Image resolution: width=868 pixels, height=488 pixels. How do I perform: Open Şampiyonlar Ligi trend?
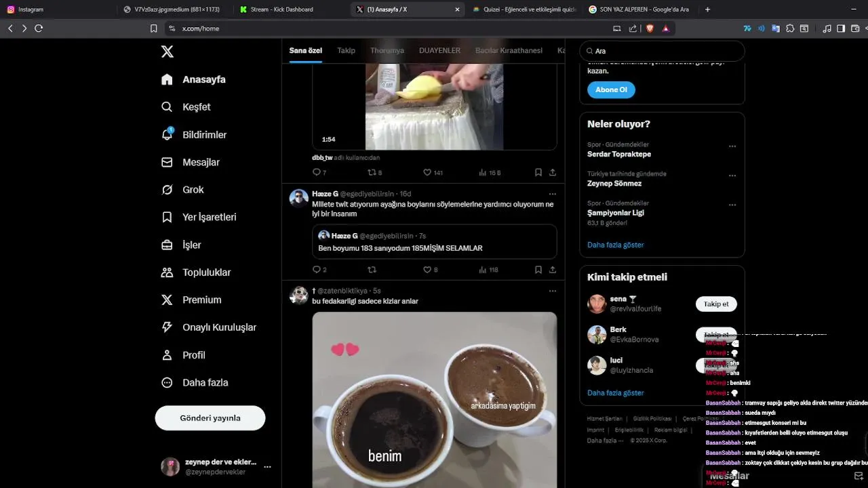click(x=616, y=213)
